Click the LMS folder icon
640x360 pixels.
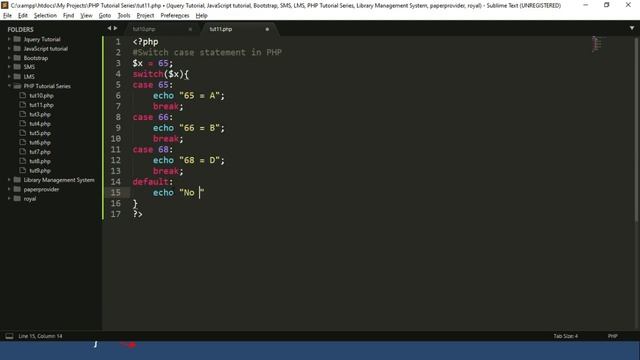click(17, 76)
